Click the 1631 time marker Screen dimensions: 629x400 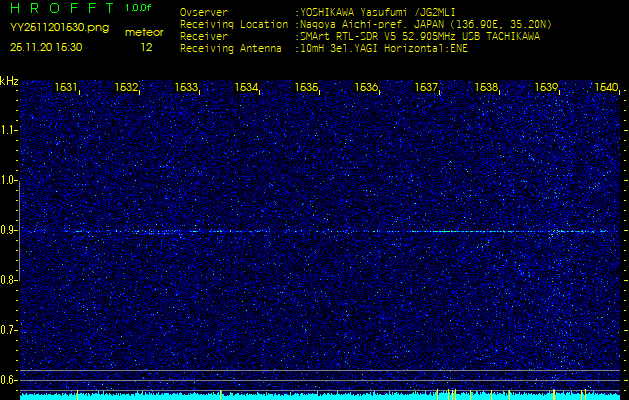(67, 88)
